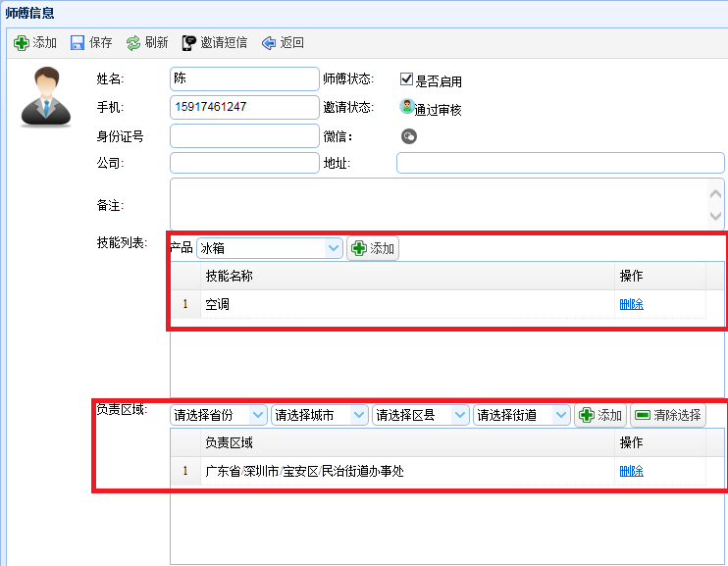
Task: Click 备注 scrollbar down arrow
Action: [715, 216]
